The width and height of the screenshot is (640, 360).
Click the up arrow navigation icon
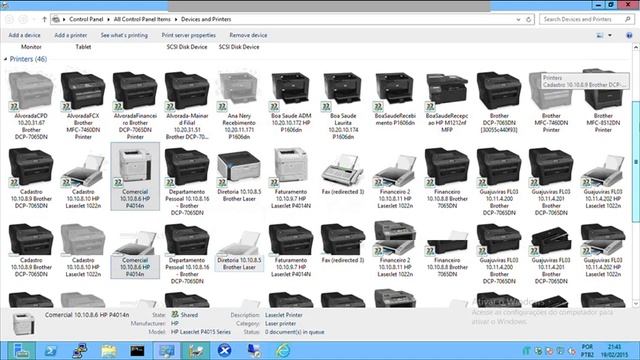[x=44, y=19]
